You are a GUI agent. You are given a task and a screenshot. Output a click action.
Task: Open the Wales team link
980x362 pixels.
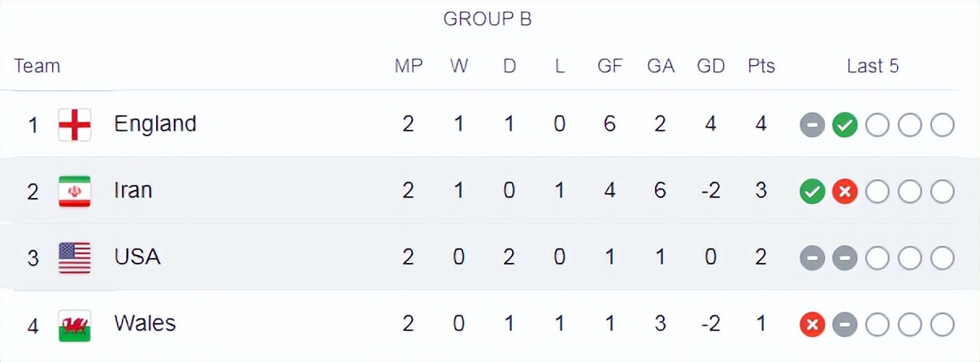pyautogui.click(x=145, y=323)
